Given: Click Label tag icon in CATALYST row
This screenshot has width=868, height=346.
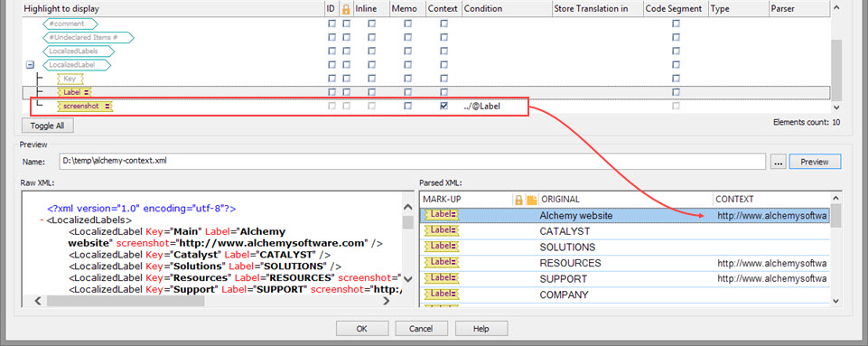Looking at the screenshot, I should [442, 231].
